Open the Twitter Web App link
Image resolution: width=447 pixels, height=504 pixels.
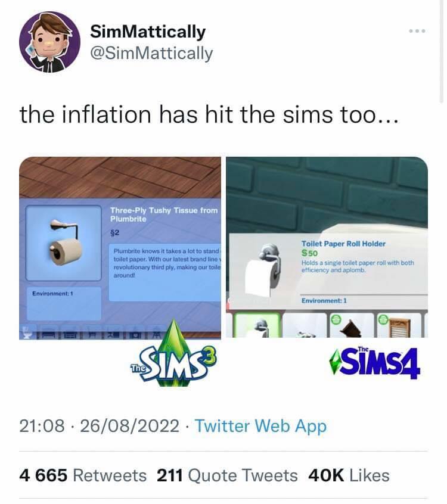pyautogui.click(x=261, y=426)
